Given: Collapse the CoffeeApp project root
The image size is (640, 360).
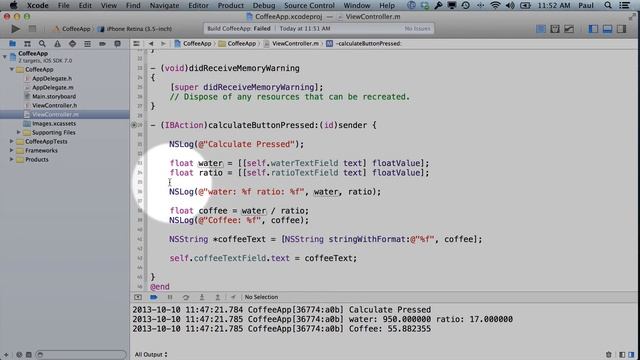Looking at the screenshot, I should click(x=5, y=56).
